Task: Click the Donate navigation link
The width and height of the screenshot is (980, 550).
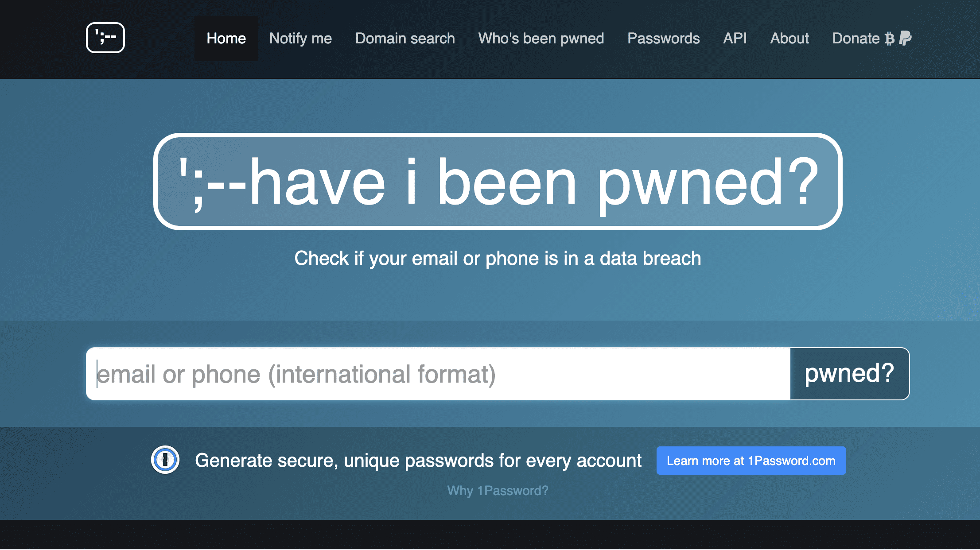Action: 856,39
